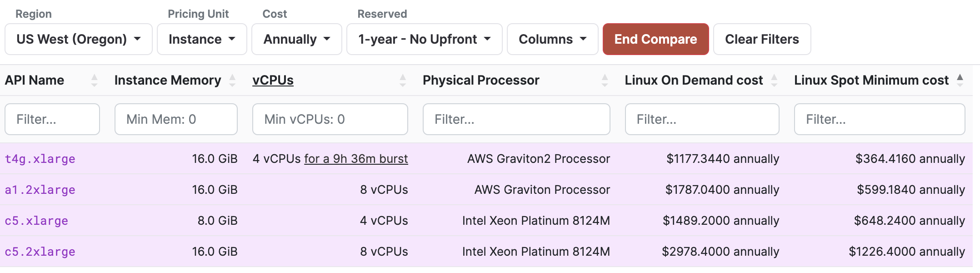Expand the Instance pricing unit dropdown
Viewport: 980px width, 273px height.
[202, 40]
